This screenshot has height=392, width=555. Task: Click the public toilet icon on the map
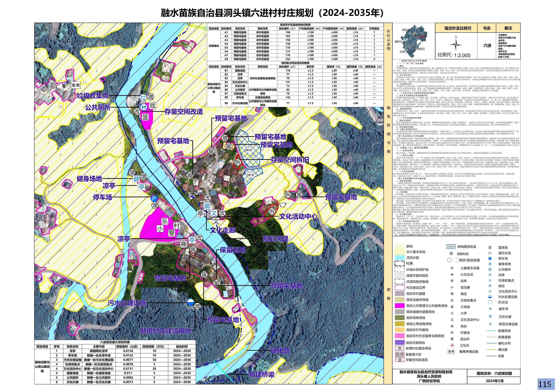(x=144, y=107)
